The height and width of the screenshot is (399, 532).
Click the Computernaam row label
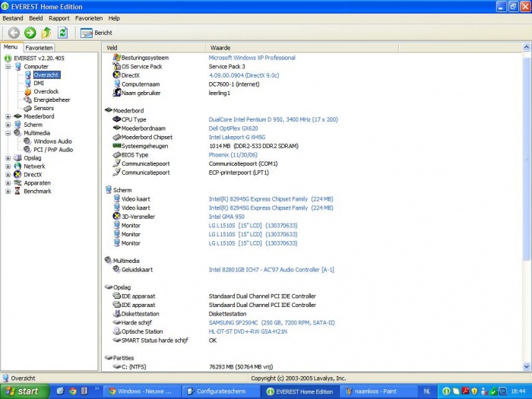[141, 84]
